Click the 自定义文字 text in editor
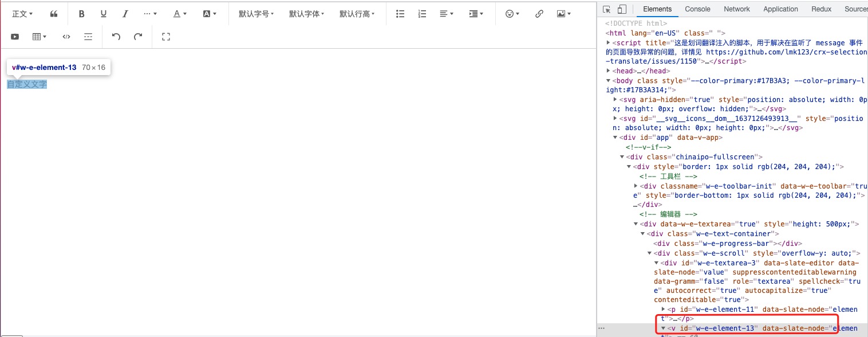 tap(27, 84)
